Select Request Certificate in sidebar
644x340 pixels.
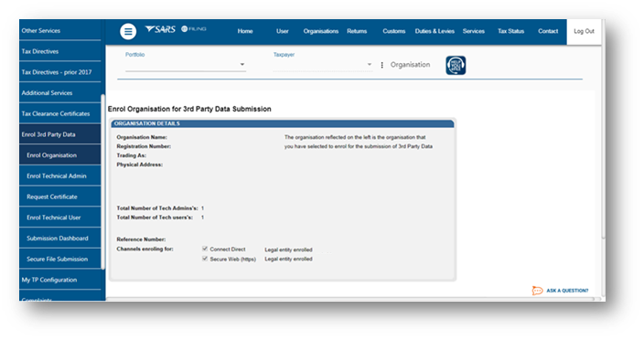(x=60, y=197)
